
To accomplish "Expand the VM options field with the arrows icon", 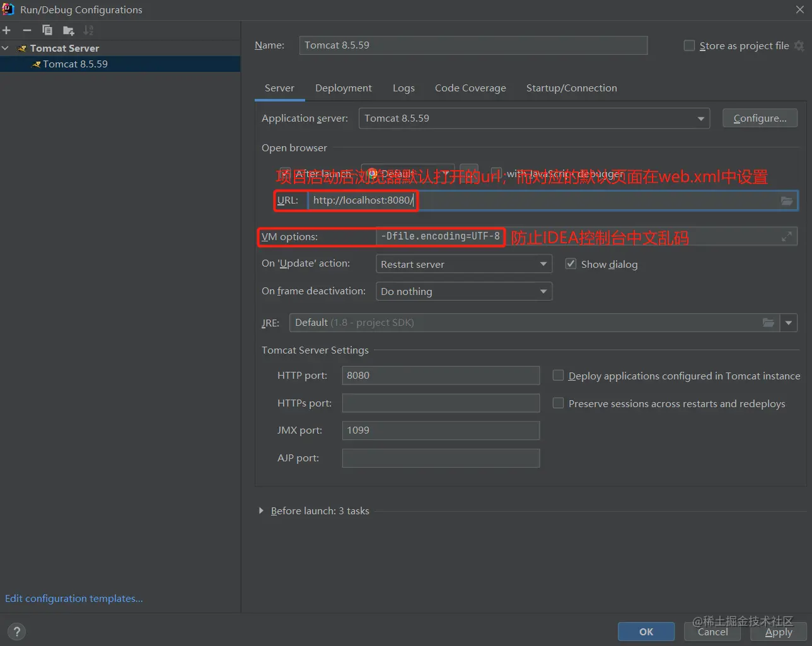I will point(787,236).
